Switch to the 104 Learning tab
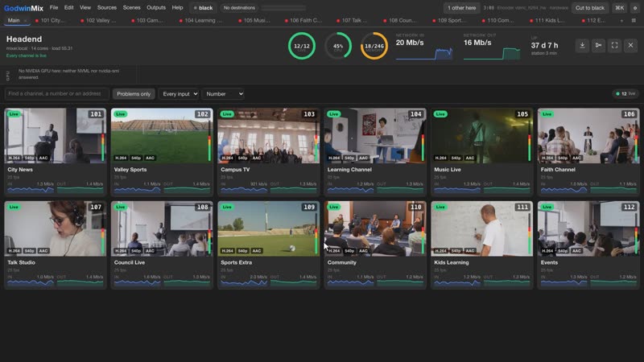The height and width of the screenshot is (362, 644). coord(201,21)
